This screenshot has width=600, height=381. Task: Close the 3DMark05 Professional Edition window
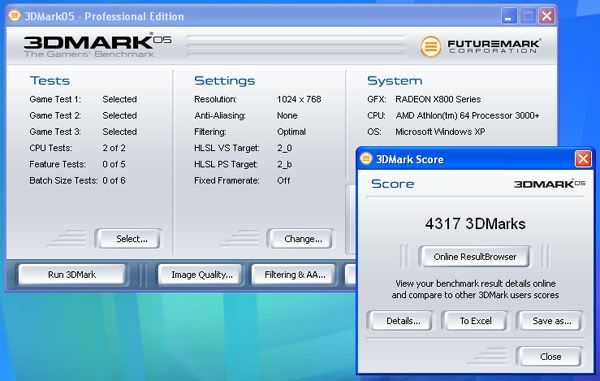547,16
